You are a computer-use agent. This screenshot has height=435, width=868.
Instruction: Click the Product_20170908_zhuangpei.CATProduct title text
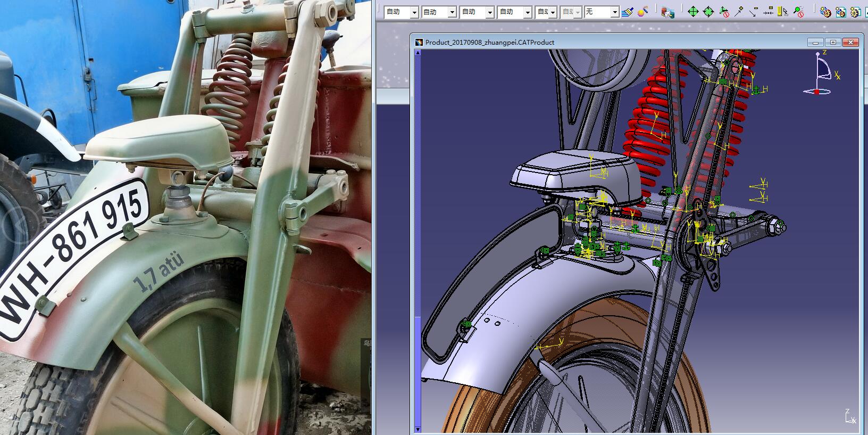coord(490,42)
